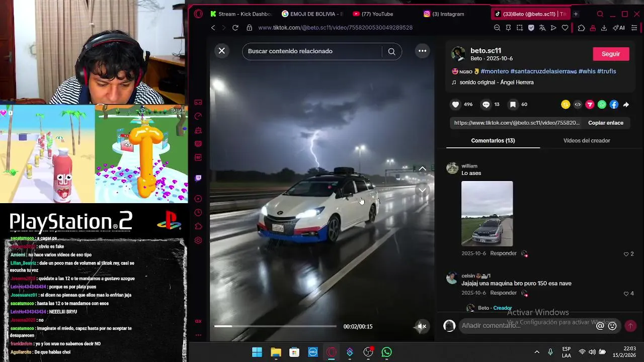Open Windows Start menu
The image size is (644, 362).
point(257,352)
